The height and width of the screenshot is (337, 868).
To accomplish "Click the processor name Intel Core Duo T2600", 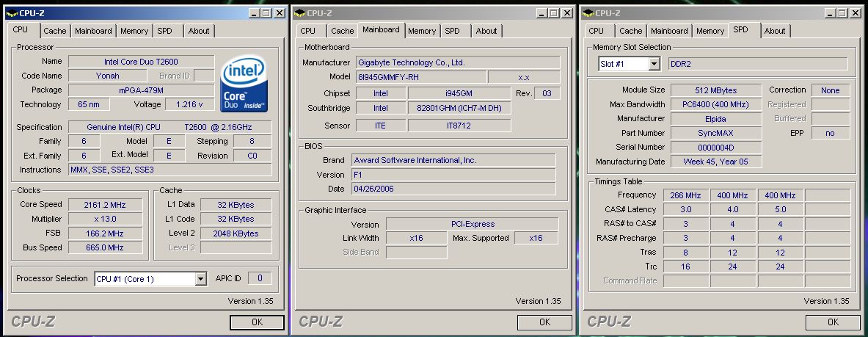I will [x=141, y=62].
